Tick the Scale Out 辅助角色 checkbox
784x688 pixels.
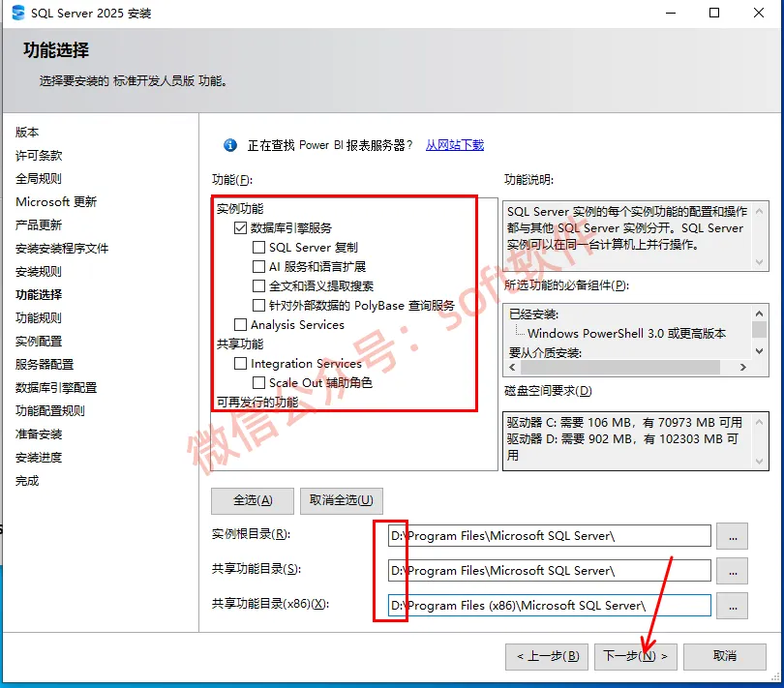[258, 383]
